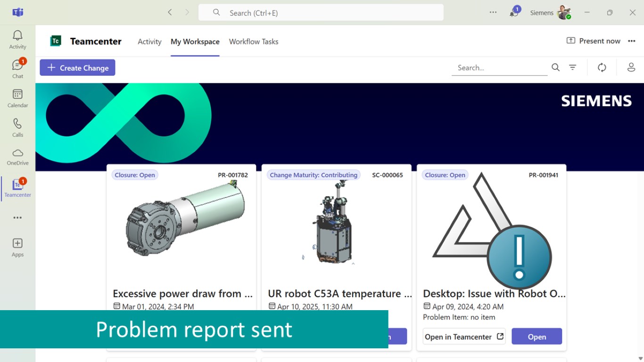Focus the workspace Search... field
Image resolution: width=644 pixels, height=362 pixels.
pos(500,67)
